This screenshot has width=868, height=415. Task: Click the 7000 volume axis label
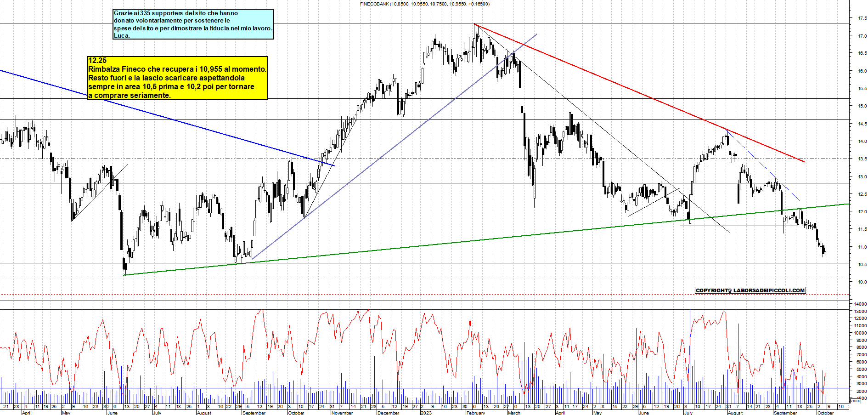[862, 355]
